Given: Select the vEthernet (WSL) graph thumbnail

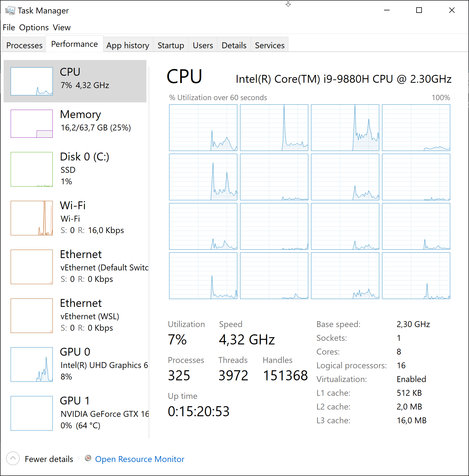Looking at the screenshot, I should point(32,316).
